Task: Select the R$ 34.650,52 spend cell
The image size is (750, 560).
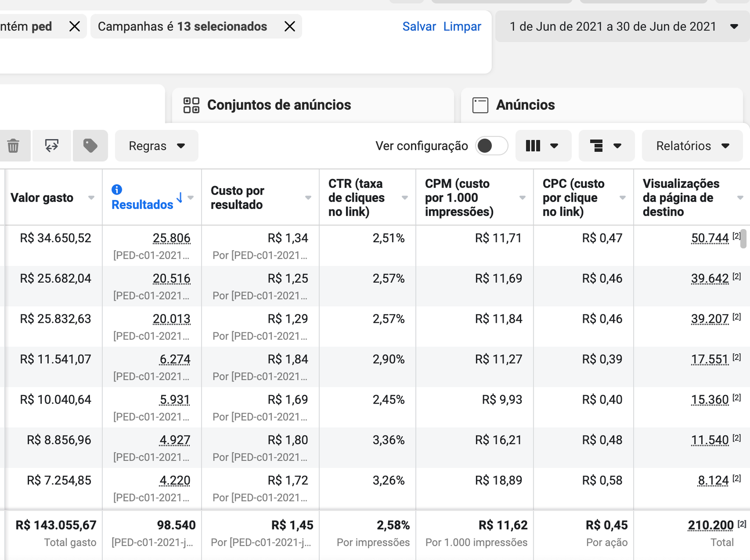Action: point(55,238)
